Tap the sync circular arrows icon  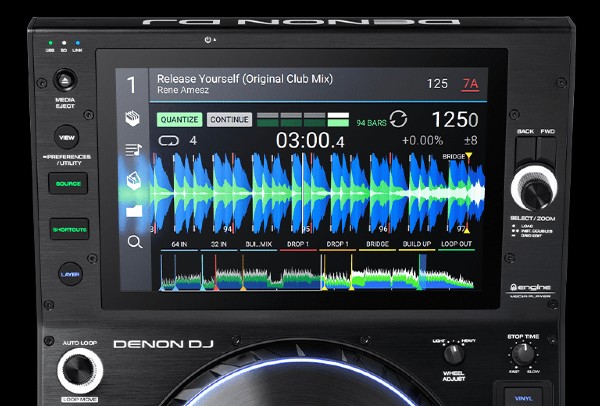(398, 119)
